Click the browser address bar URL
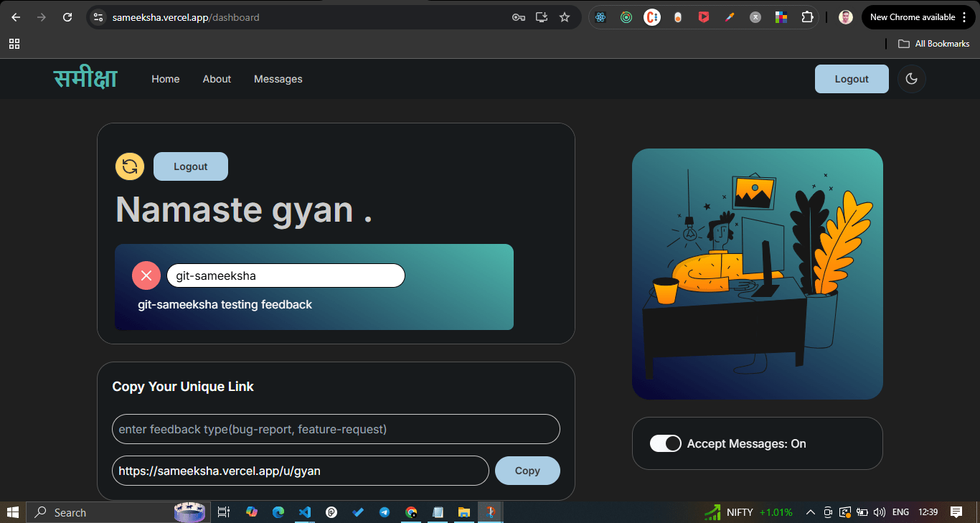The image size is (980, 523). (x=186, y=17)
